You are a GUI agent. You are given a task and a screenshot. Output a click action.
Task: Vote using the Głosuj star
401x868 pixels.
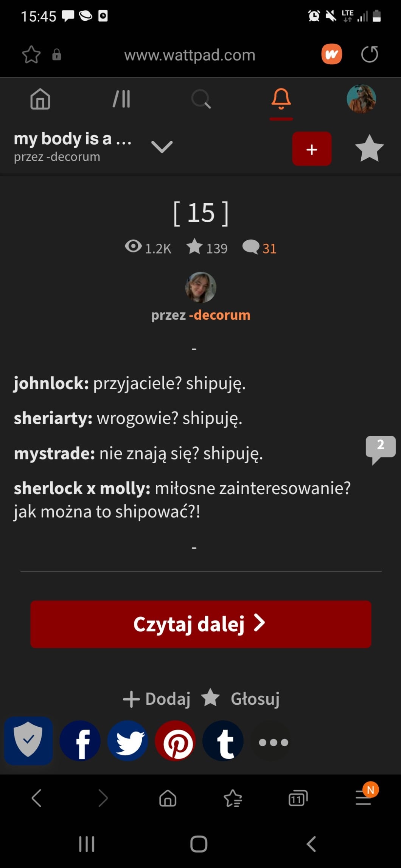pyautogui.click(x=241, y=698)
